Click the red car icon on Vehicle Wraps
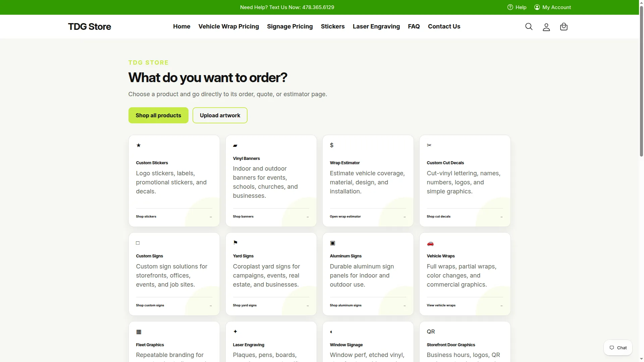Image resolution: width=644 pixels, height=362 pixels. tap(430, 243)
